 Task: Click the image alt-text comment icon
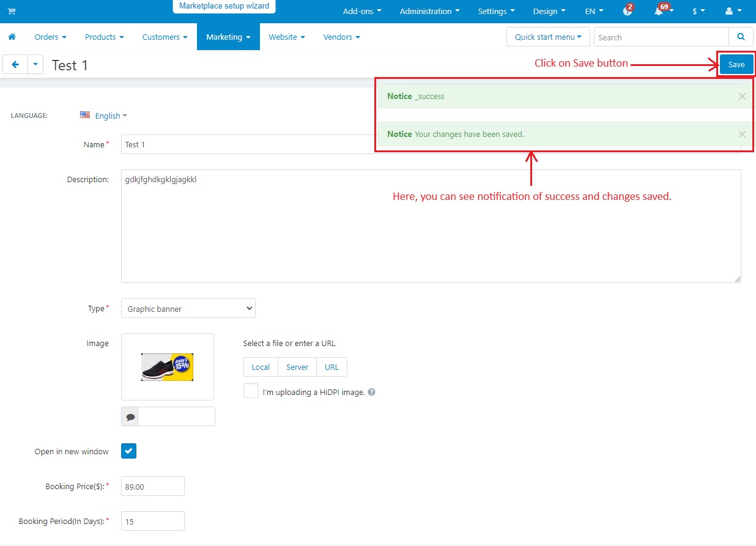click(x=130, y=417)
